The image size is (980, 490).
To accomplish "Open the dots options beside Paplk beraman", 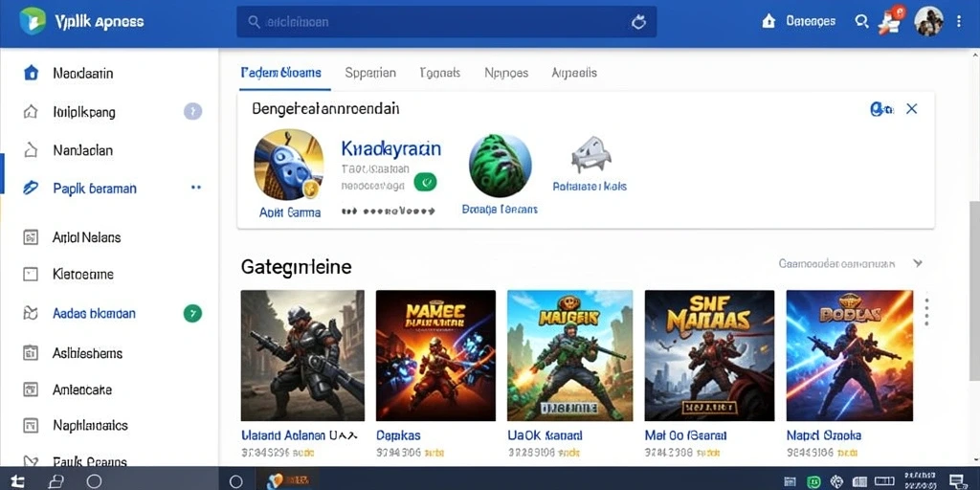I will point(195,187).
